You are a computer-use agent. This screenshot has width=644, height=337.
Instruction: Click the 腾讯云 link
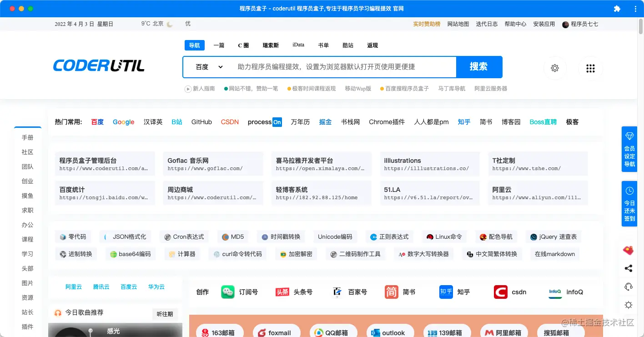[x=101, y=287]
